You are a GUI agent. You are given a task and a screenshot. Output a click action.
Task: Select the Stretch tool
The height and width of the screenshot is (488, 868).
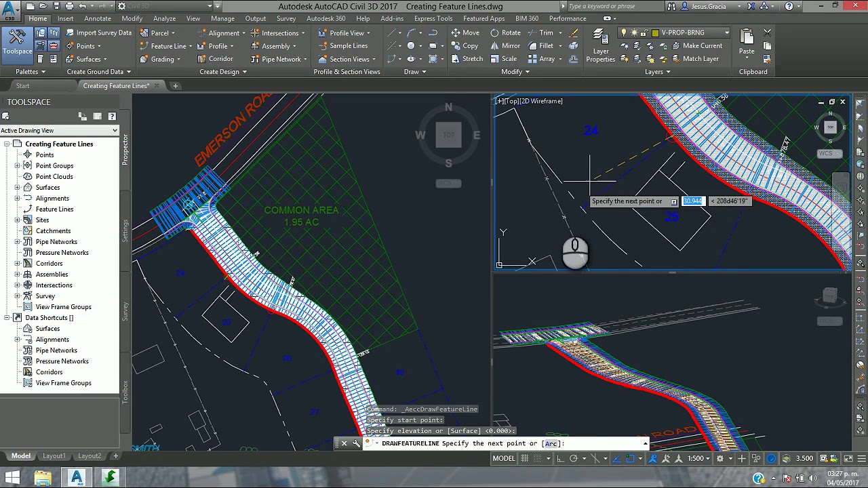pos(467,59)
